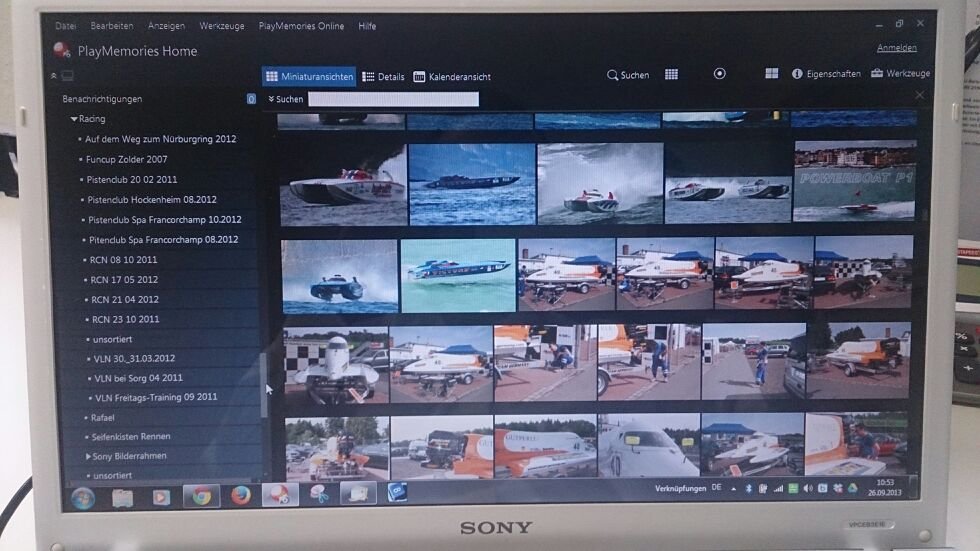Image resolution: width=980 pixels, height=551 pixels.
Task: Open Google Chrome from taskbar
Action: tap(201, 497)
